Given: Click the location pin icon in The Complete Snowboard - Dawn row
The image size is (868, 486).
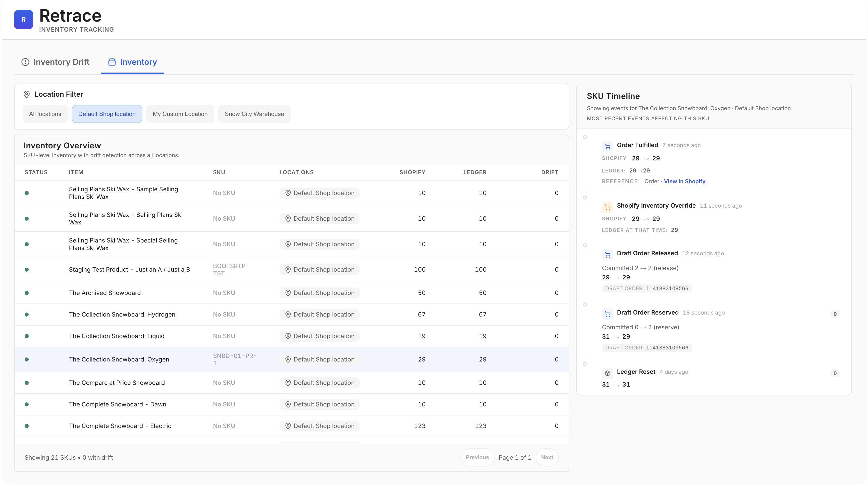Looking at the screenshot, I should 288,404.
